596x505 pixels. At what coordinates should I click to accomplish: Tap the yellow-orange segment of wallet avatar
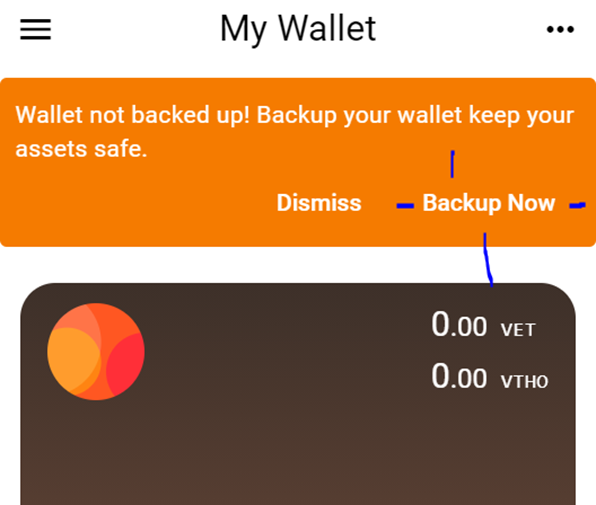click(x=72, y=359)
